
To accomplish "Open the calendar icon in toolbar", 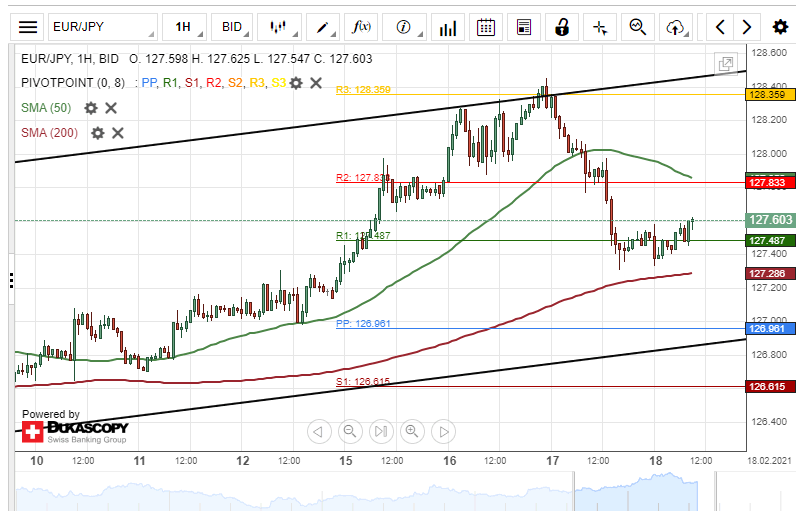I will coord(486,27).
